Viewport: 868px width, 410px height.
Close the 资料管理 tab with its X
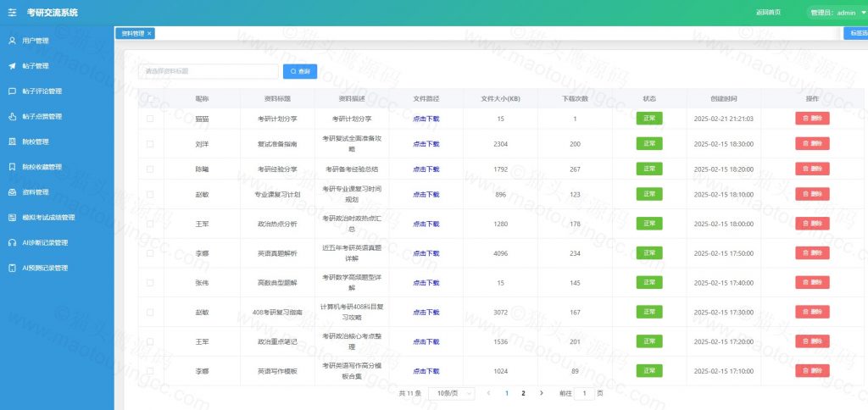[x=149, y=34]
